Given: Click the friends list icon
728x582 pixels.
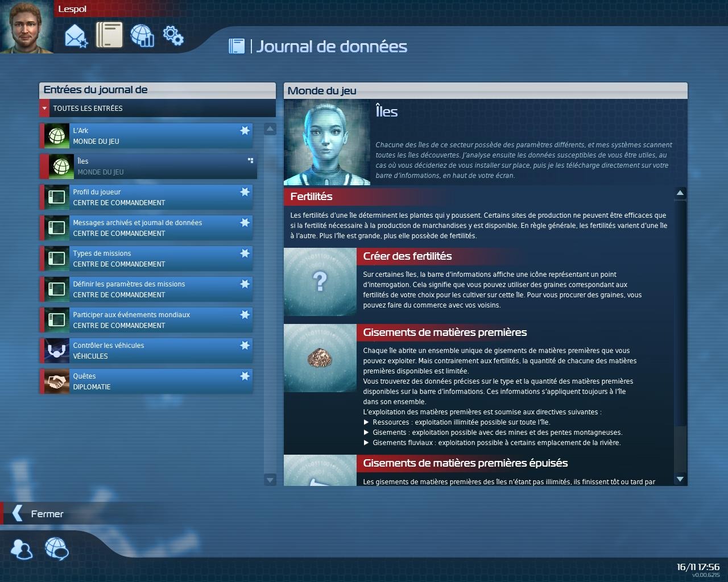Looking at the screenshot, I should tap(22, 549).
